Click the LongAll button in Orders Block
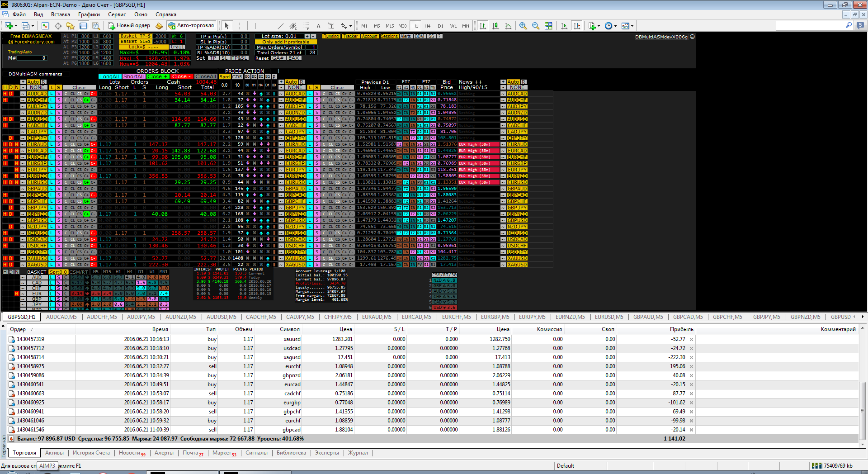868x474 pixels. (x=110, y=76)
